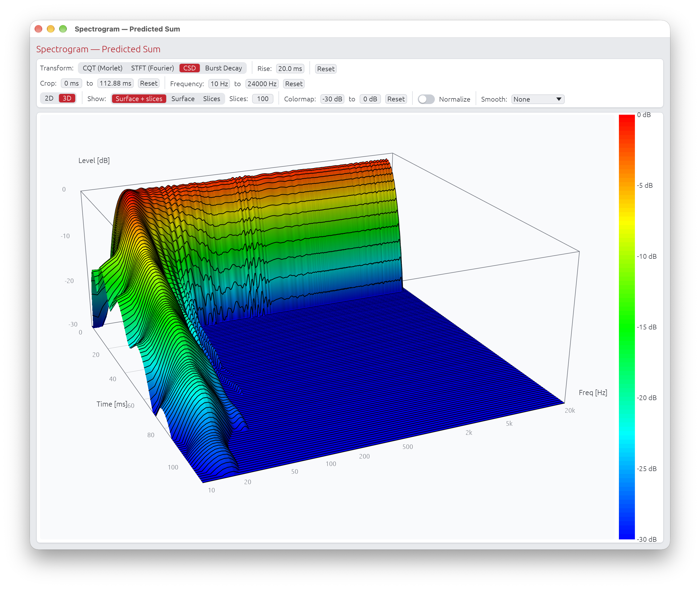Click the Rise time 20.0 ms field
The width and height of the screenshot is (700, 589).
click(x=290, y=69)
